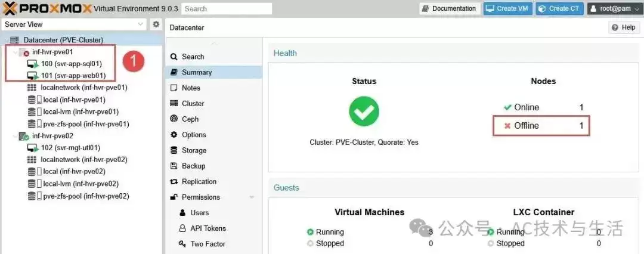Open the Server View dropdown
This screenshot has width=644, height=254.
[x=74, y=24]
